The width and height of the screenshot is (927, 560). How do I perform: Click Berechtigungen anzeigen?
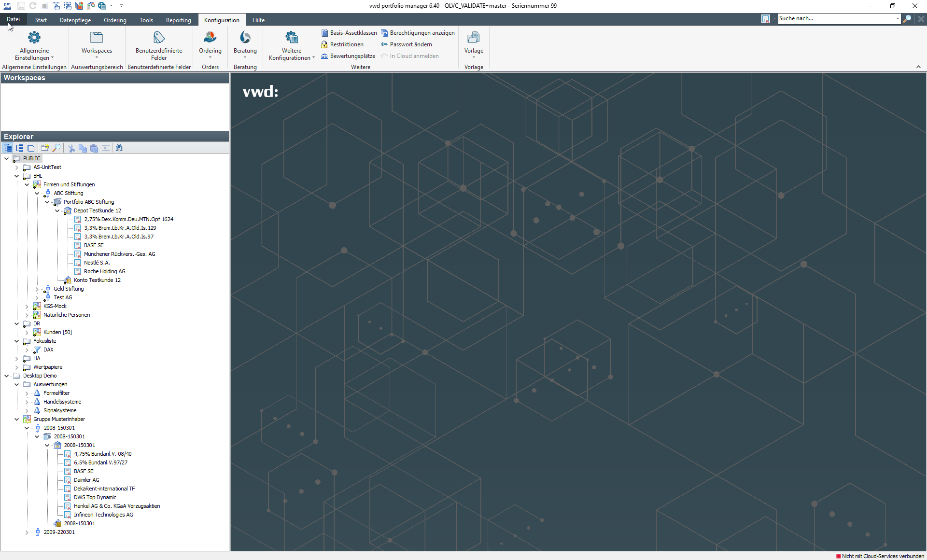coord(422,33)
